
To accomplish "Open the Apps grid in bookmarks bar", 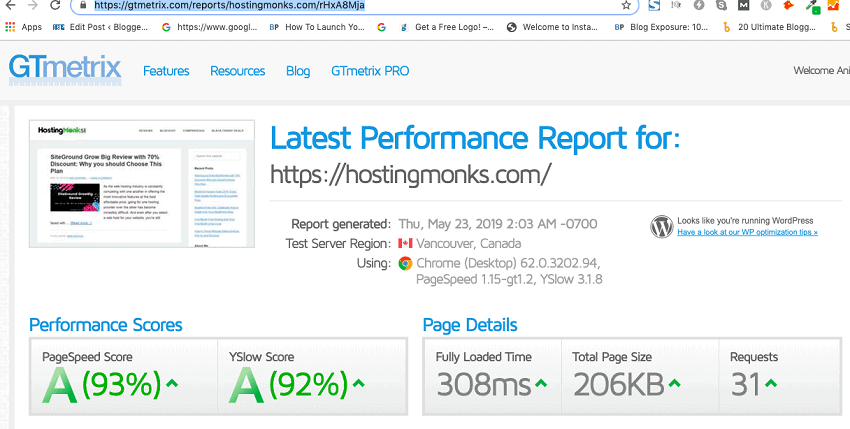I will coord(23,27).
